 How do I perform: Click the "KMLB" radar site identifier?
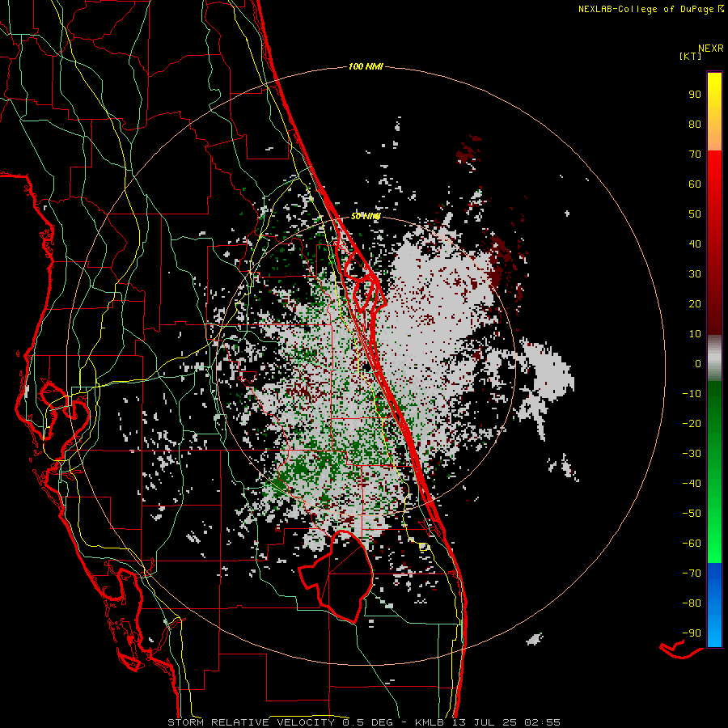(430, 722)
